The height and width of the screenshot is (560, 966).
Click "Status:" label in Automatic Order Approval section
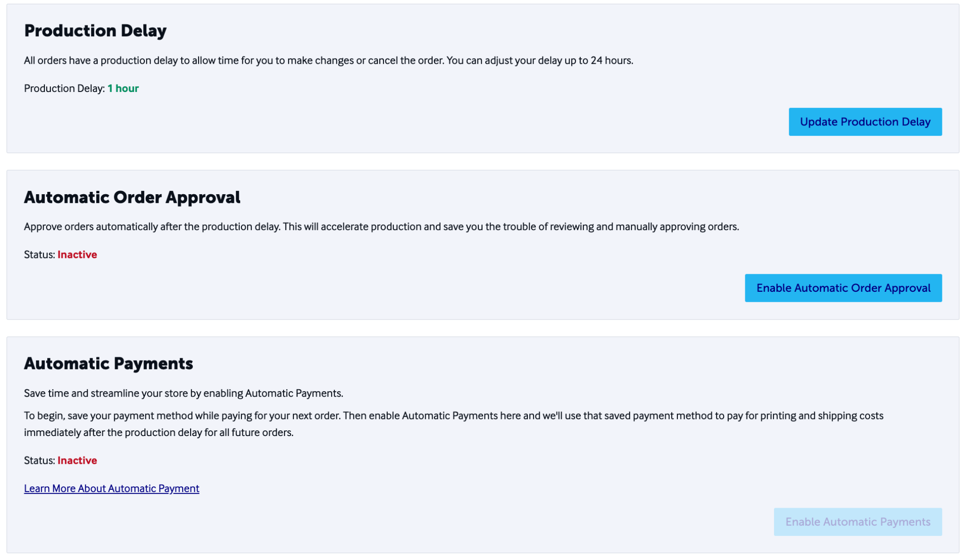[x=40, y=255]
